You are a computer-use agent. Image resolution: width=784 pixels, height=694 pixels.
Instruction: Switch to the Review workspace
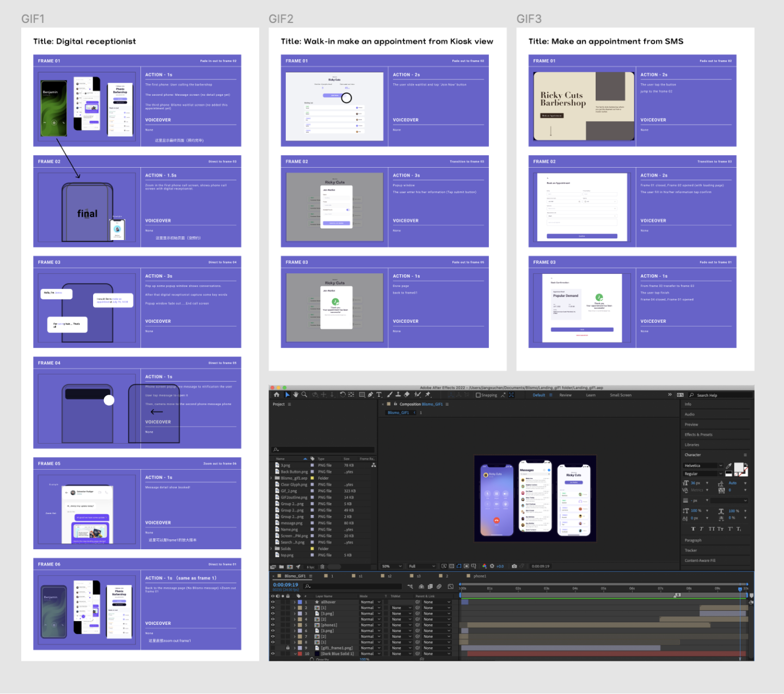565,395
